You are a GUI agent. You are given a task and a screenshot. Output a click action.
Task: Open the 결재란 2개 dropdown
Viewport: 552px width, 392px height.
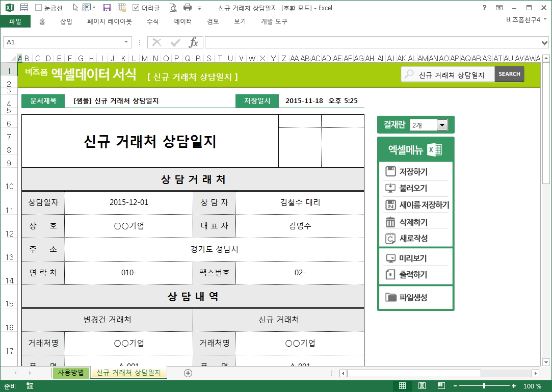pos(441,125)
